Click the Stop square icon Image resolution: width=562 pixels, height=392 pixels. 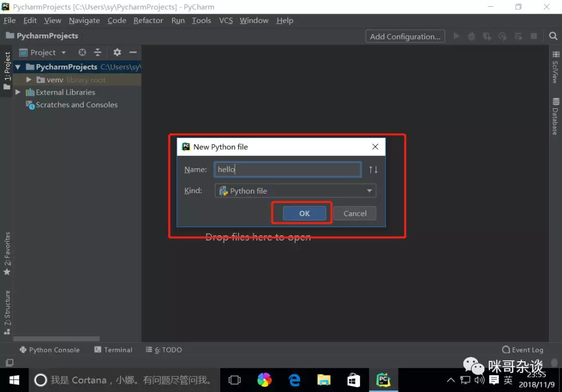[534, 36]
